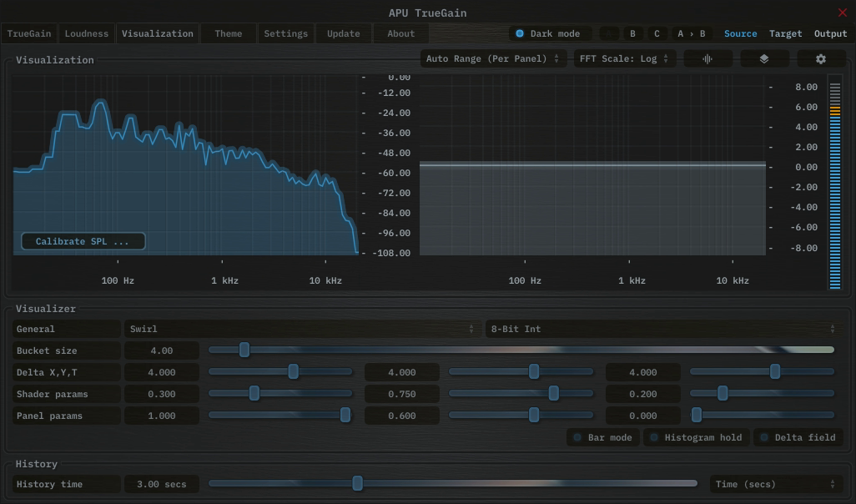This screenshot has height=504, width=856.
Task: Select preset slot B
Action: tap(632, 34)
